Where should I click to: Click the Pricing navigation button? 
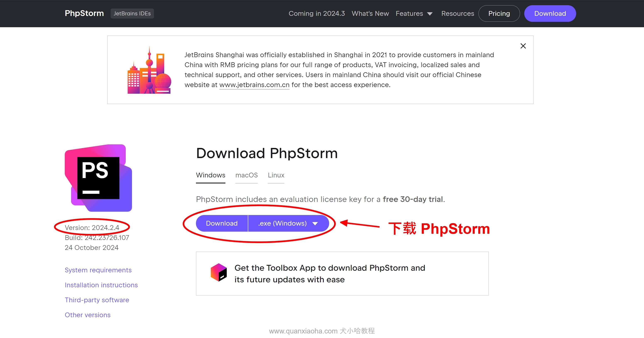tap(500, 14)
